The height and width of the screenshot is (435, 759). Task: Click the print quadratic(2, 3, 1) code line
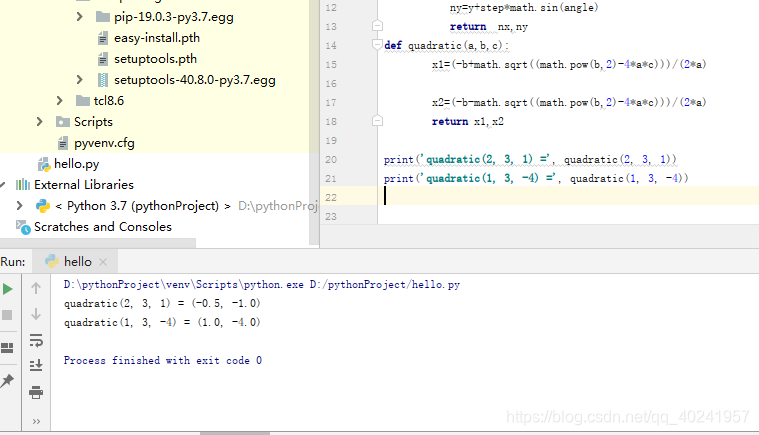[530, 160]
